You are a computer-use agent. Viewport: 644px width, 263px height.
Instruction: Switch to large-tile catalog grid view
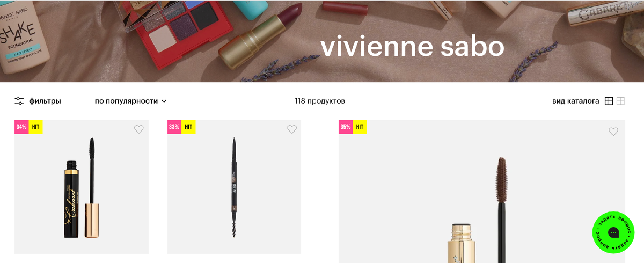pyautogui.click(x=609, y=101)
